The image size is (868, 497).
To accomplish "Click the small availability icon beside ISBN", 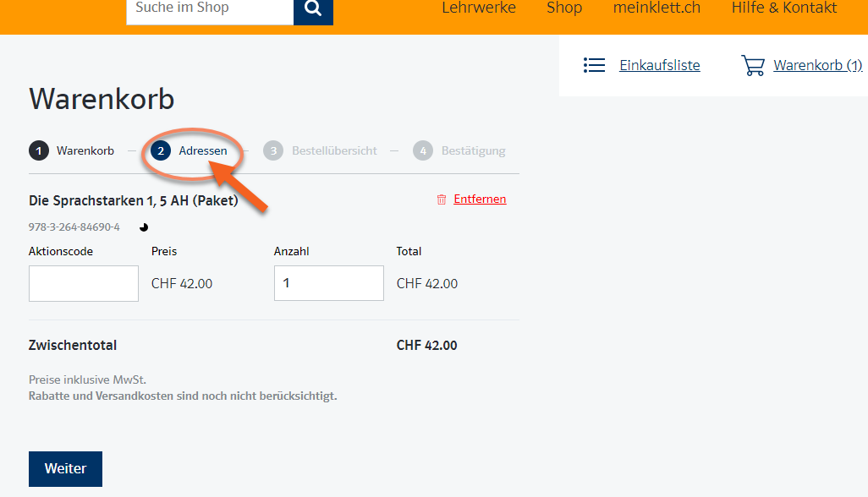I will pyautogui.click(x=144, y=227).
